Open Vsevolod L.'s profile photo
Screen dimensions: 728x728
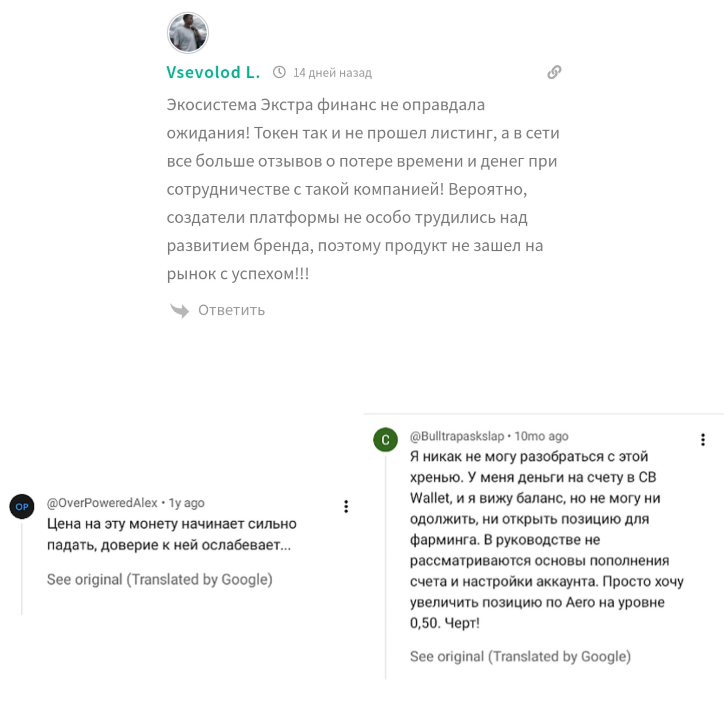coord(188,33)
